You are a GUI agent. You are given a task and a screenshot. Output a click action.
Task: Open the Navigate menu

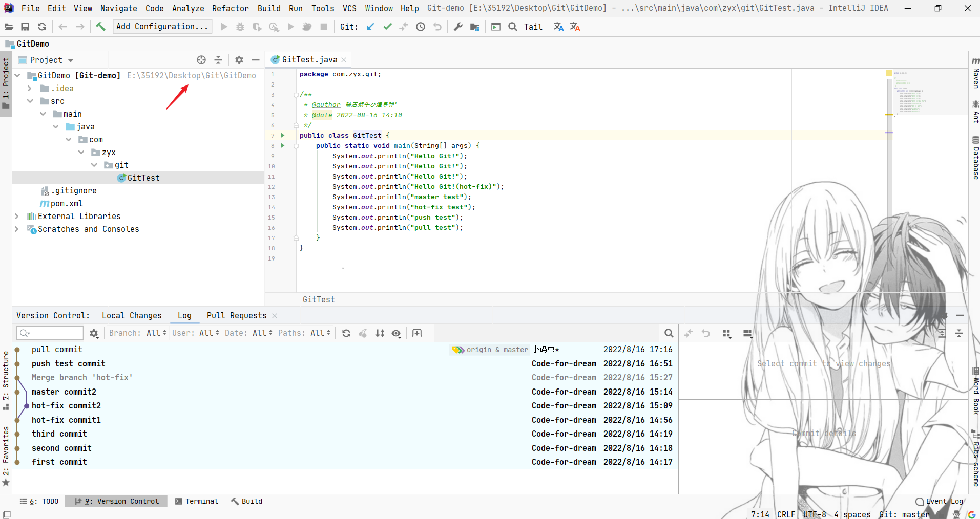tap(118, 8)
